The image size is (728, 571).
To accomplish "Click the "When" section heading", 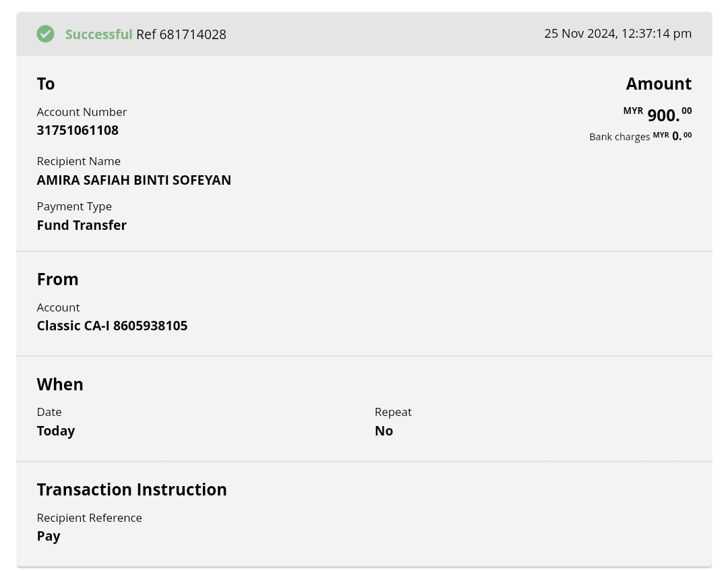I will tap(60, 384).
